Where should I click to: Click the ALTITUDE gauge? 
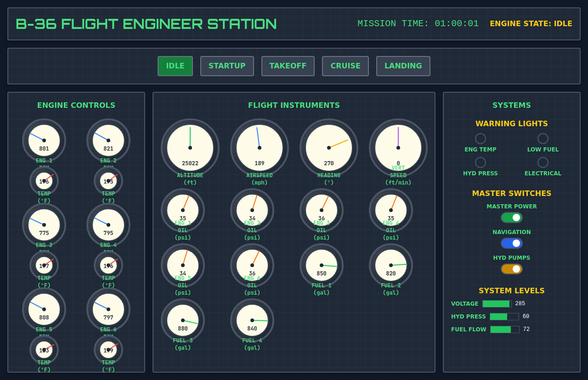[190, 148]
